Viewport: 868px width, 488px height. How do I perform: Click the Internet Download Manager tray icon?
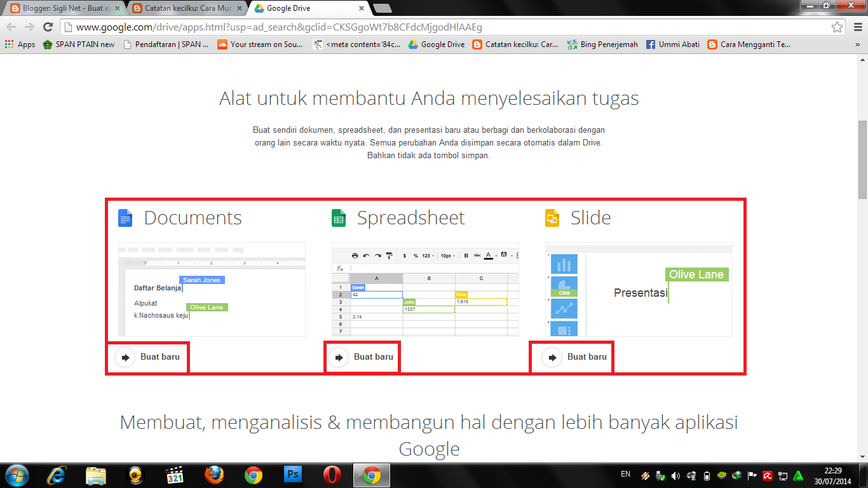tap(736, 475)
